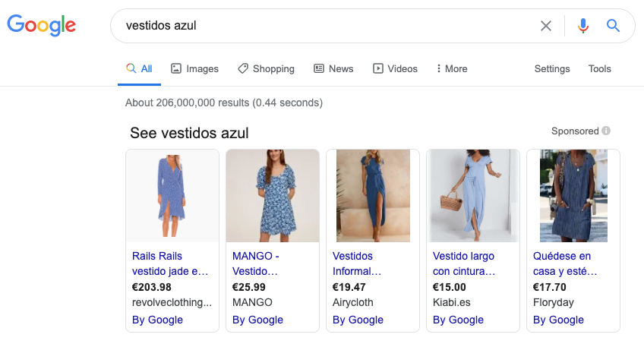Screen dimensions: 644x347
Task: Open Quédese en casa y esté link
Action: (x=565, y=263)
